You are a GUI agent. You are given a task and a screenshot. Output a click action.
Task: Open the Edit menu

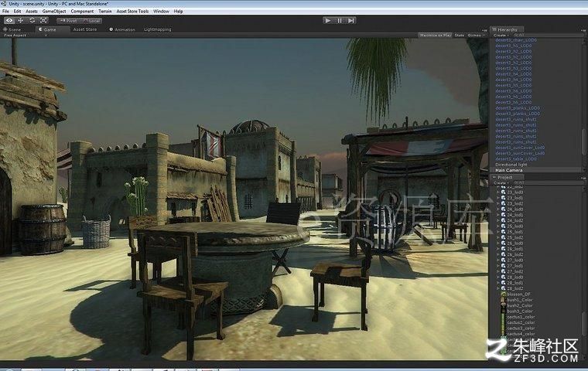17,12
